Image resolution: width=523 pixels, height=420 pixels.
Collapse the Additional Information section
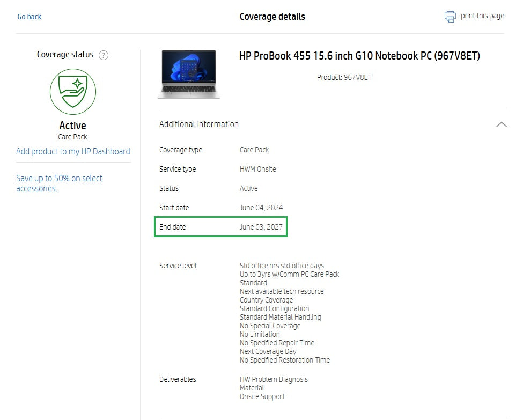tap(502, 124)
